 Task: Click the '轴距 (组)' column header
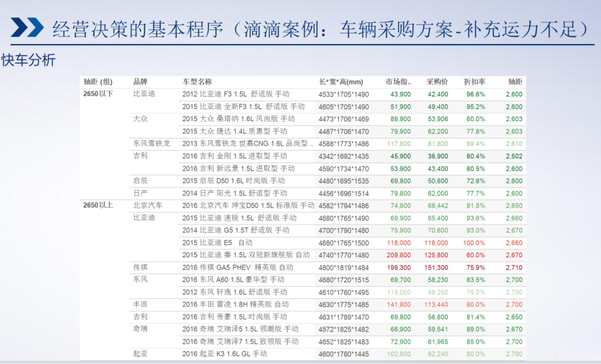click(98, 82)
